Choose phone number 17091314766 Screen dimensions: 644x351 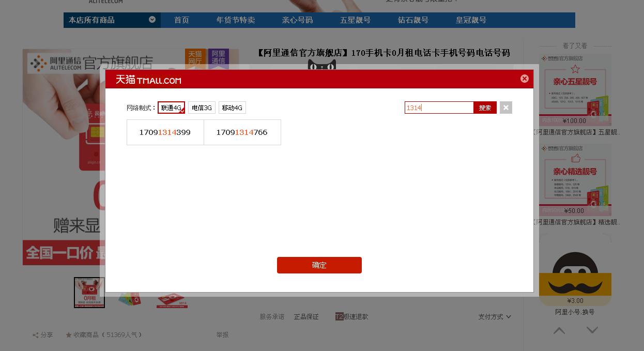242,132
